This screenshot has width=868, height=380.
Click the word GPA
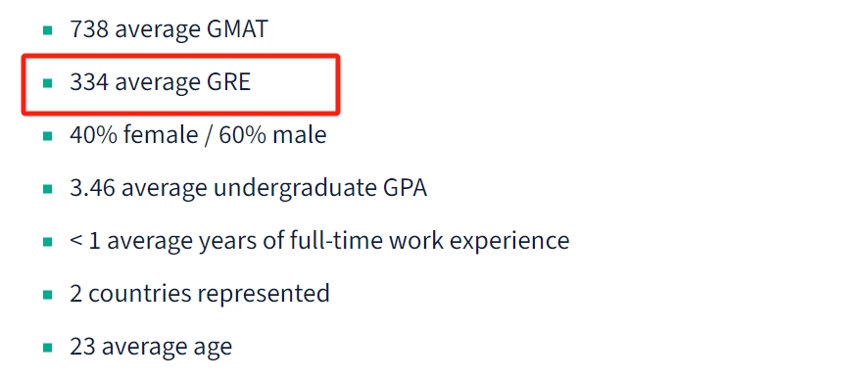(406, 188)
